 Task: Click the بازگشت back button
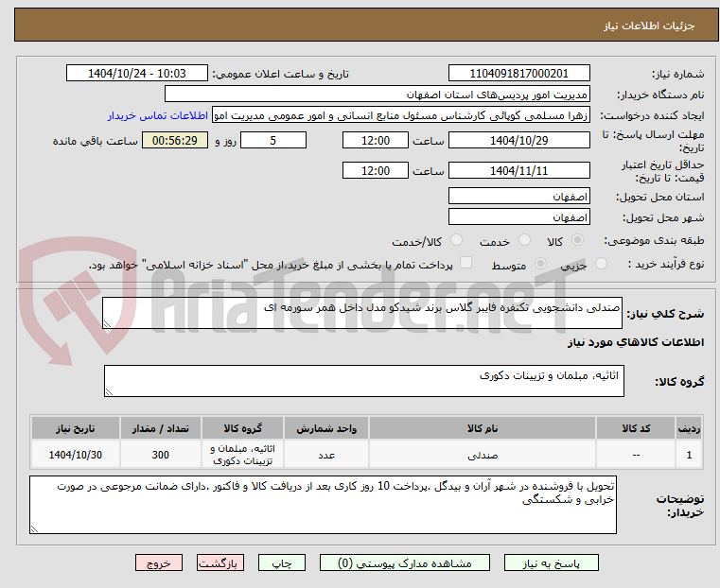[x=220, y=562]
